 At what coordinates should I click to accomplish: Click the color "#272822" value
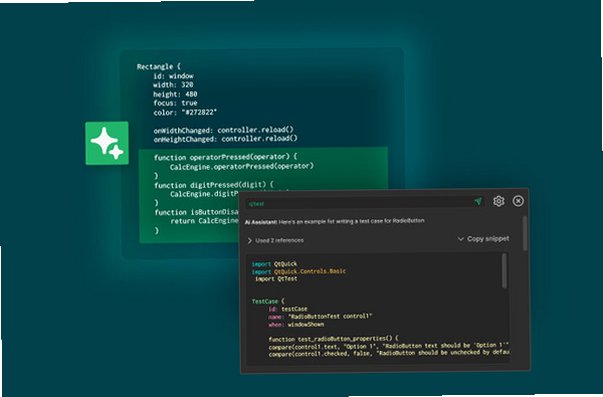coord(200,112)
